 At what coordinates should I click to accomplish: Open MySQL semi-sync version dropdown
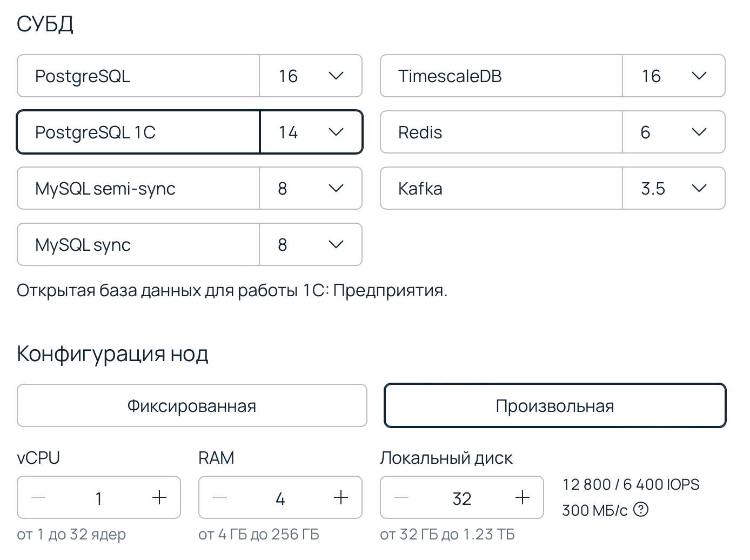pos(311,188)
